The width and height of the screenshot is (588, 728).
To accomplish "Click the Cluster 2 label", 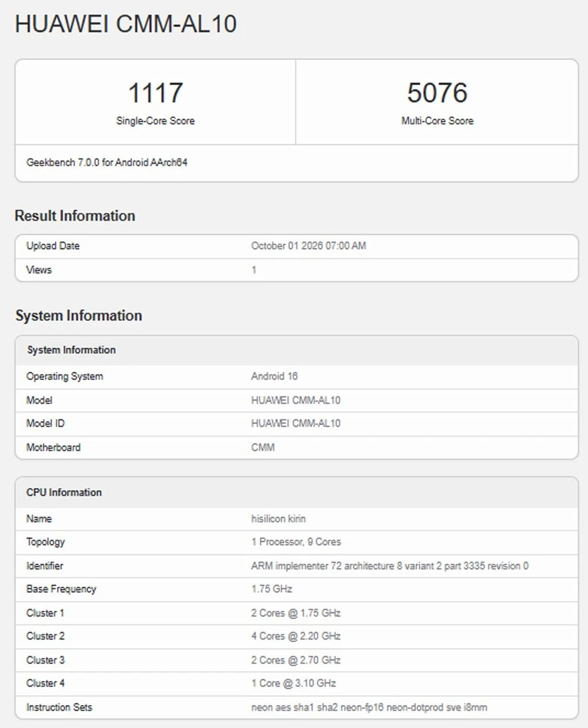I will pos(45,636).
